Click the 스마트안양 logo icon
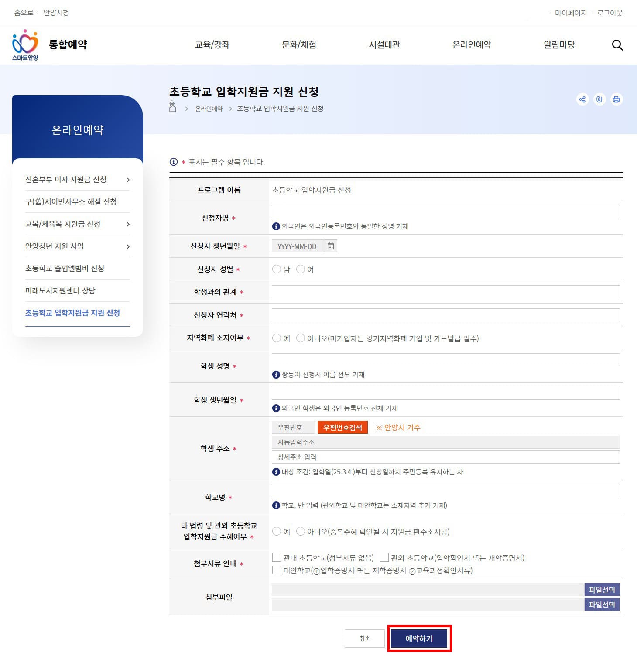This screenshot has height=672, width=637. pos(24,44)
